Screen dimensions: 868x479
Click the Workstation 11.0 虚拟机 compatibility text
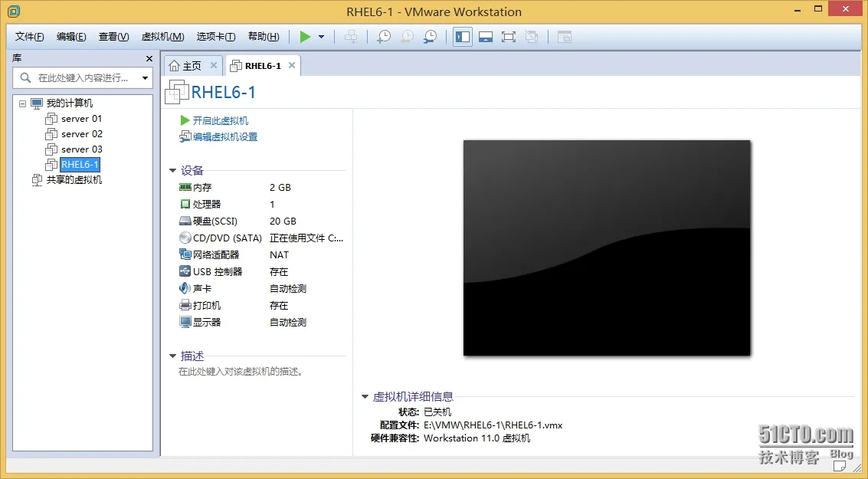pos(477,438)
